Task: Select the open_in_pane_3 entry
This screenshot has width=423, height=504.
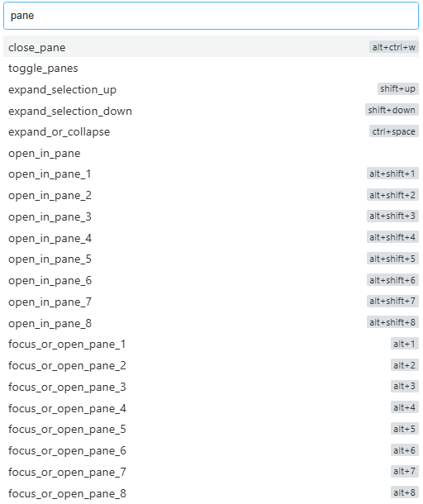Action: [x=211, y=216]
